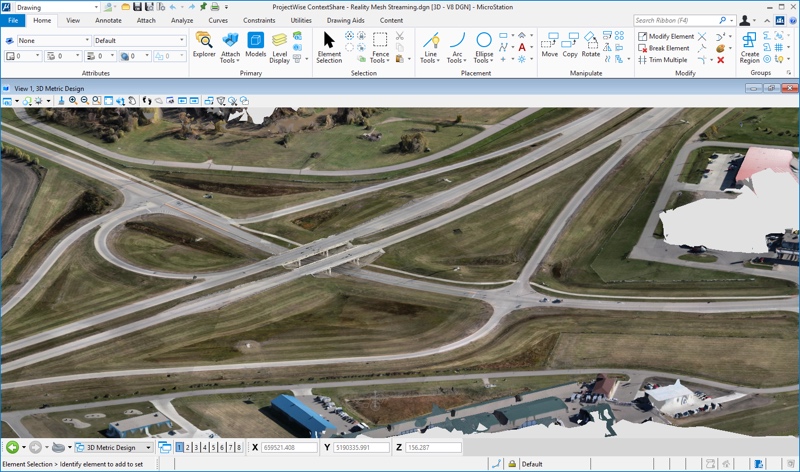This screenshot has width=800, height=472.
Task: Click the Update View paintbrush icon
Action: tap(61, 101)
